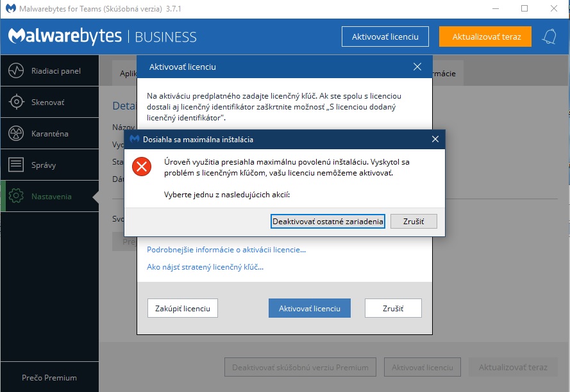
Task: Click Zakúpiť licenciu button
Action: [x=183, y=308]
